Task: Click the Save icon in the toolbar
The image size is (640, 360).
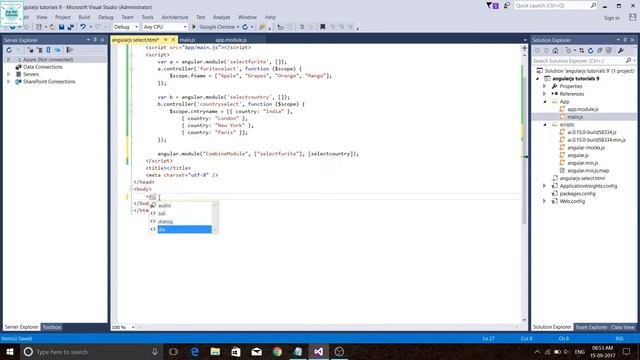Action: click(61, 27)
